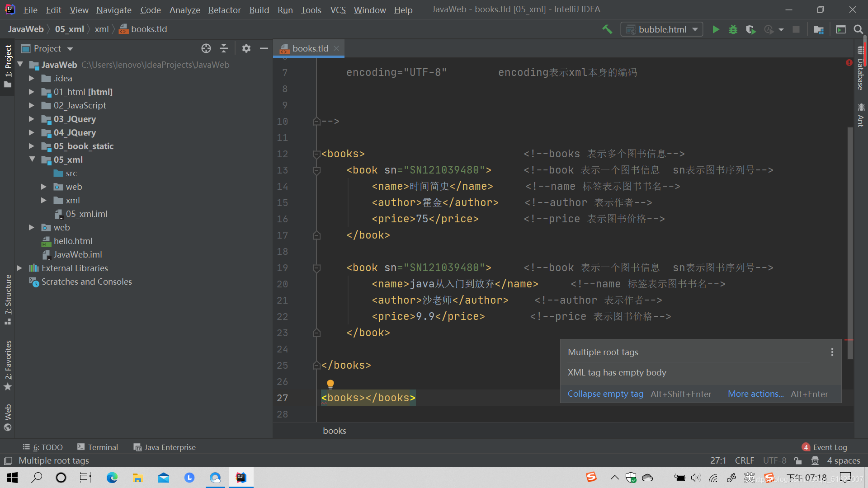The width and height of the screenshot is (868, 488).
Task: Open Microsoft Edge from taskbar
Action: [x=112, y=478]
